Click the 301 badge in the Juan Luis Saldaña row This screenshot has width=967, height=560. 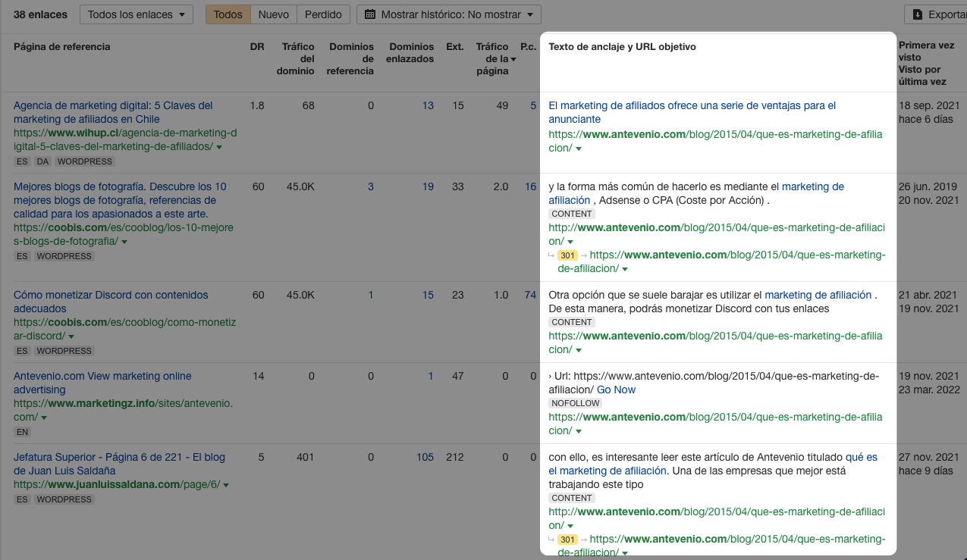click(567, 540)
